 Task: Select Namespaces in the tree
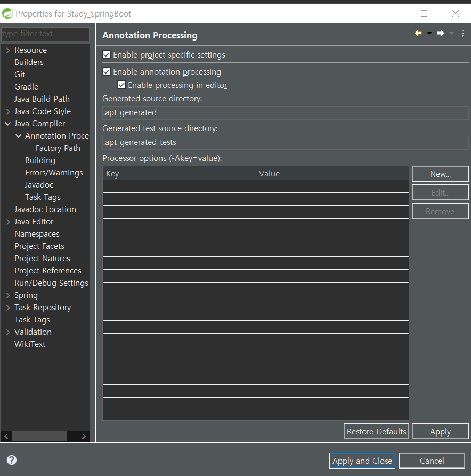tap(37, 234)
